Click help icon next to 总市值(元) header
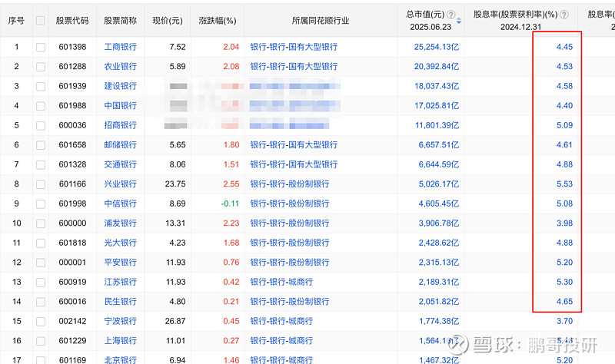The image size is (615, 364). pos(451,15)
